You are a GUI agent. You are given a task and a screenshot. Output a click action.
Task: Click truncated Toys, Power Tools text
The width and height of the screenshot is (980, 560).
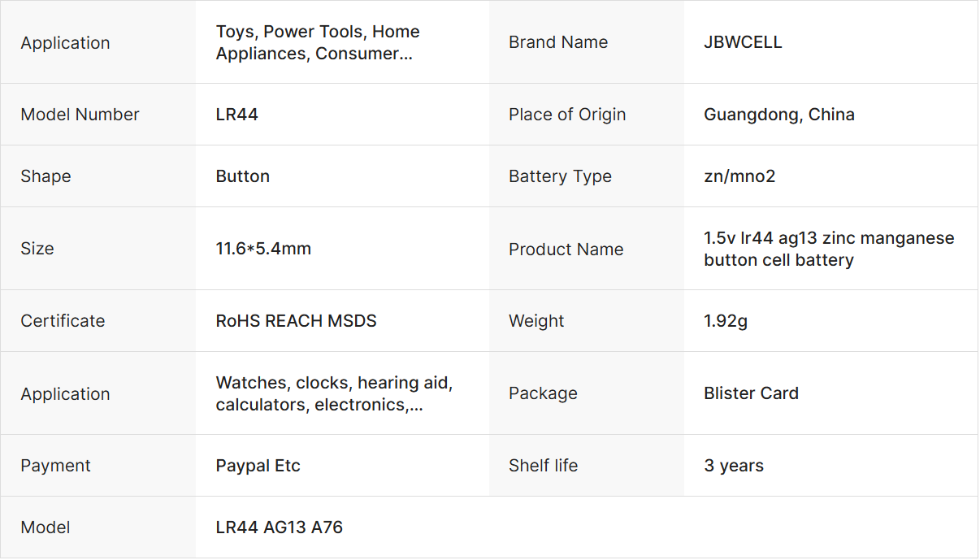tap(318, 42)
